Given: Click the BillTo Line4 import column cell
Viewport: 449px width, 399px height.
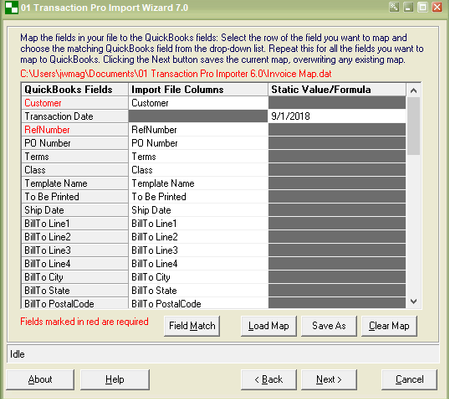Looking at the screenshot, I should pos(198,264).
